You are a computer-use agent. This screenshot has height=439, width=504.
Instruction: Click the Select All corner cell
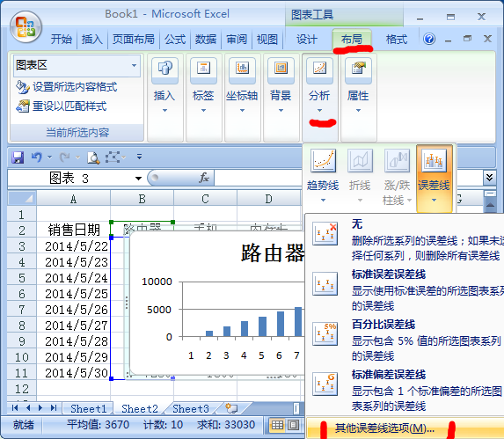(x=22, y=198)
